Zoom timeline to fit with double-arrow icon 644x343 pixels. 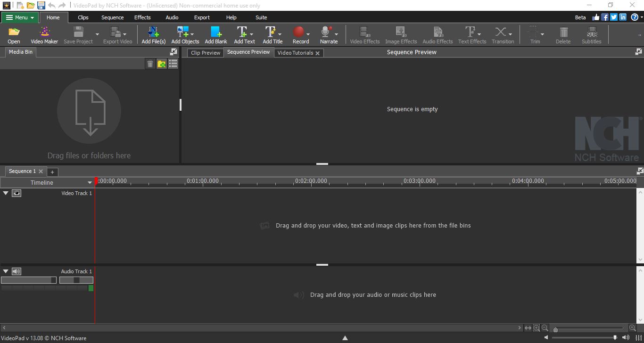click(x=528, y=328)
